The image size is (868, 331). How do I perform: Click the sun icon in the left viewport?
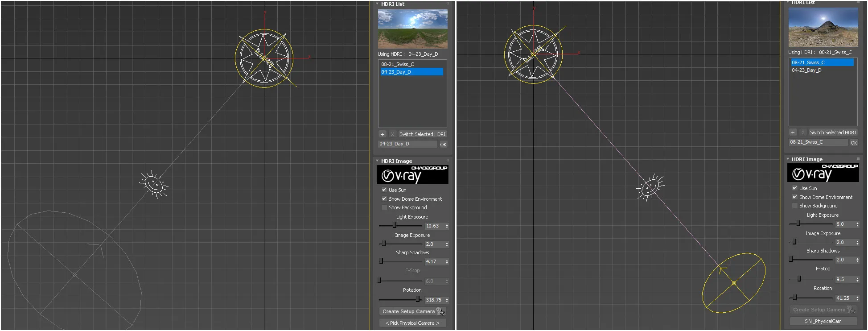point(154,184)
